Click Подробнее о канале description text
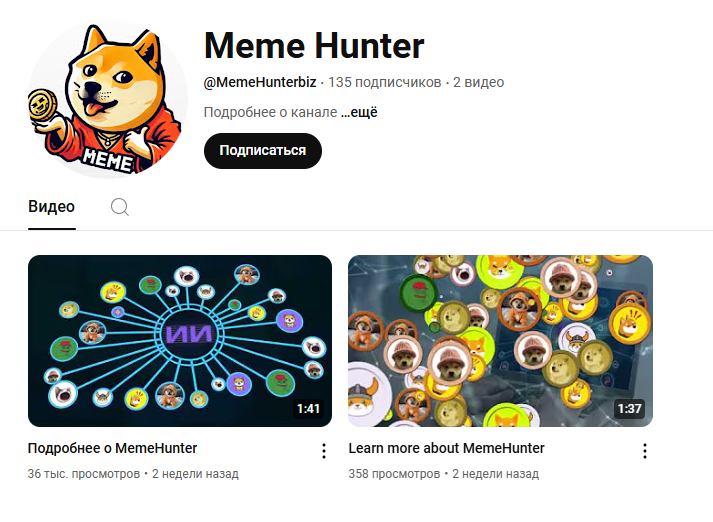Viewport: 713px width, 522px height. point(270,112)
